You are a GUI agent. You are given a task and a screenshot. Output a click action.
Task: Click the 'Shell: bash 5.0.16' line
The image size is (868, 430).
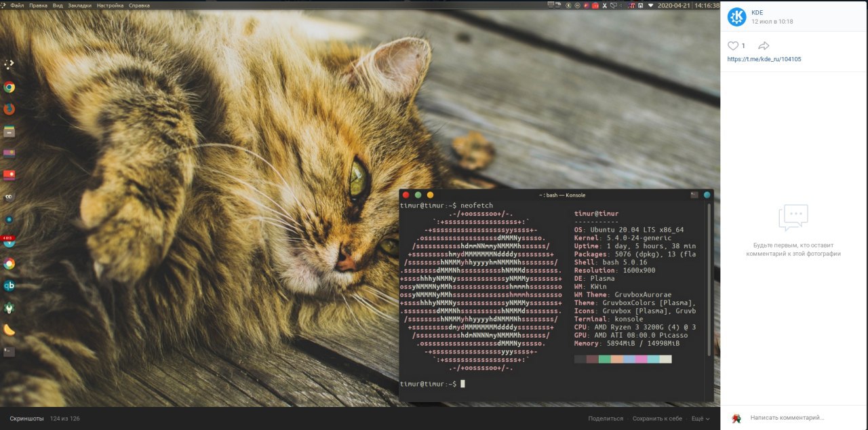pyautogui.click(x=610, y=262)
